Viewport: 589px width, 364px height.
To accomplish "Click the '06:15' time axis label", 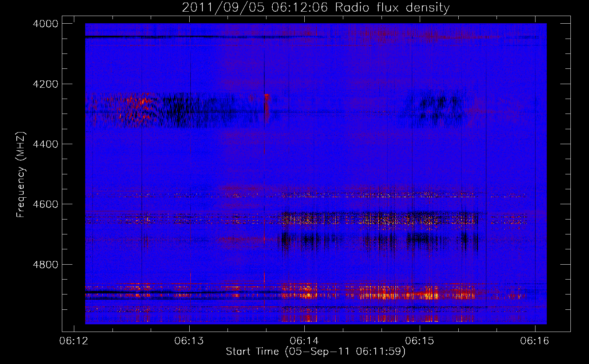I will pos(420,341).
